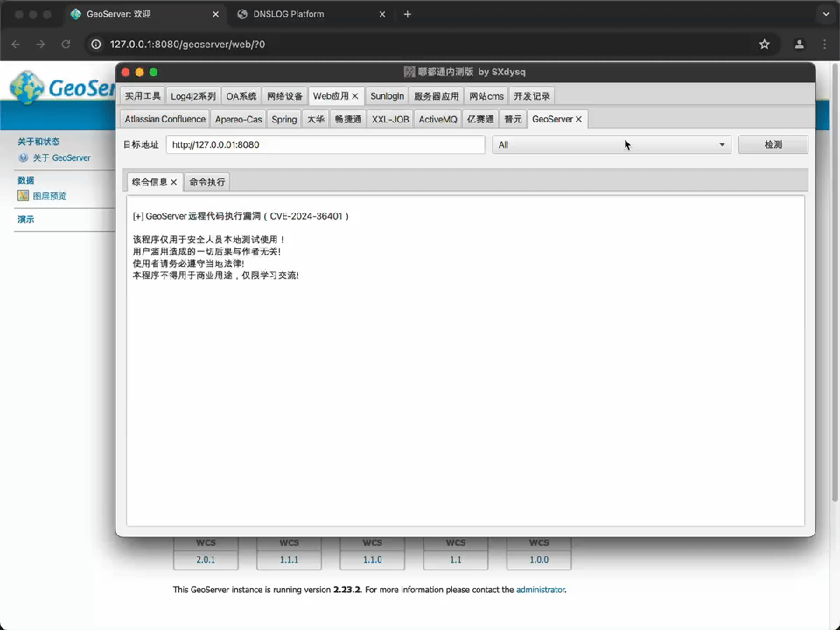The image size is (840, 630).
Task: Close the GeoServer 欢迎 browser tab
Action: coord(215,15)
